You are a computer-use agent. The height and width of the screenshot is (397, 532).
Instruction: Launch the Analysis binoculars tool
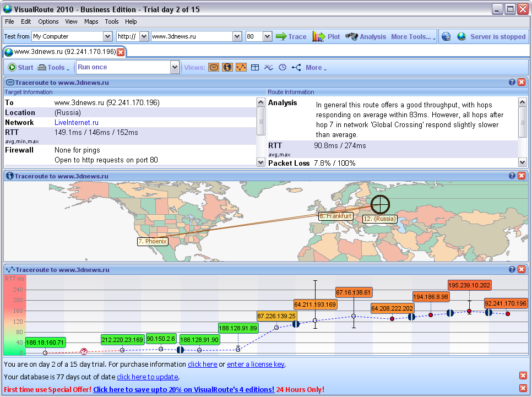pyautogui.click(x=366, y=37)
